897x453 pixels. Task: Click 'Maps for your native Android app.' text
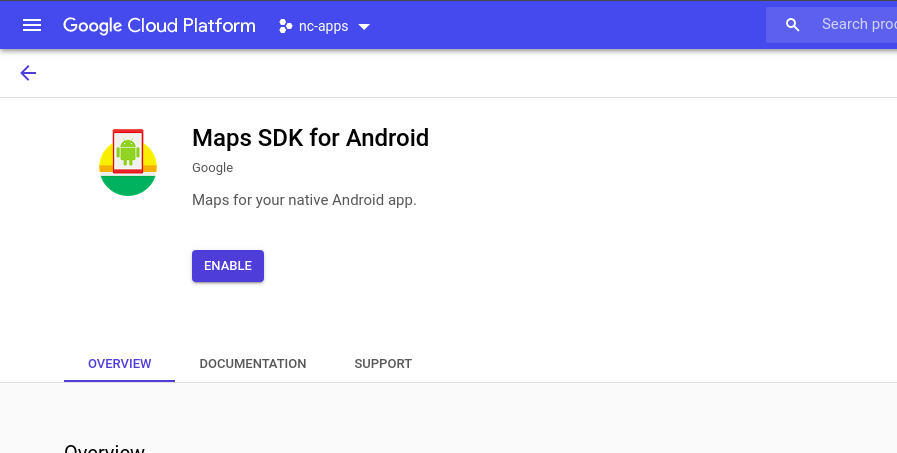(304, 200)
